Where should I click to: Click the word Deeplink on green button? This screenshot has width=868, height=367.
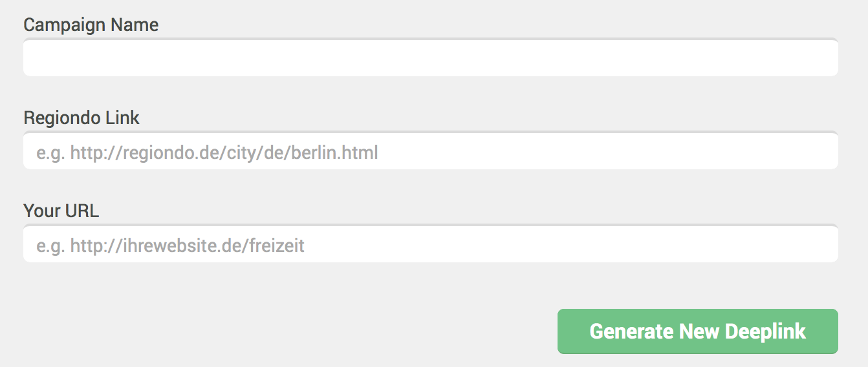coord(765,331)
